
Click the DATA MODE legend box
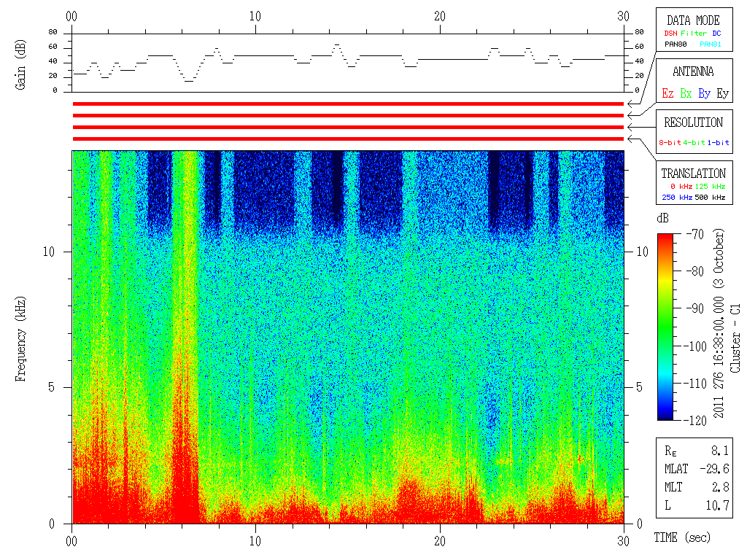click(694, 29)
